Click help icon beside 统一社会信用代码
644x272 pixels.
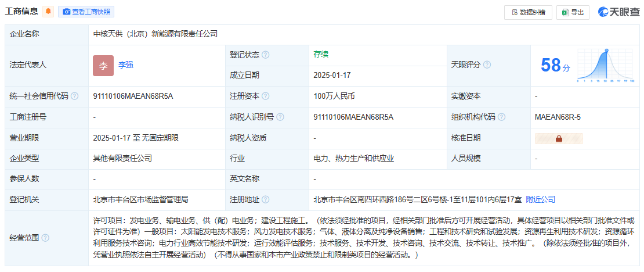coord(74,96)
